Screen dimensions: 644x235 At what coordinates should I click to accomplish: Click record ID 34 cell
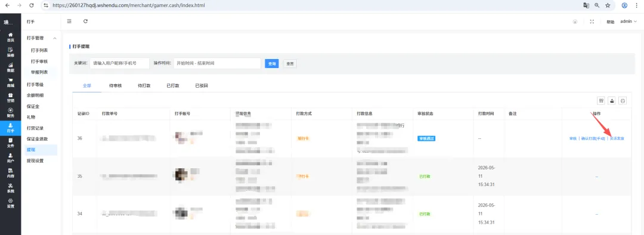click(x=80, y=214)
